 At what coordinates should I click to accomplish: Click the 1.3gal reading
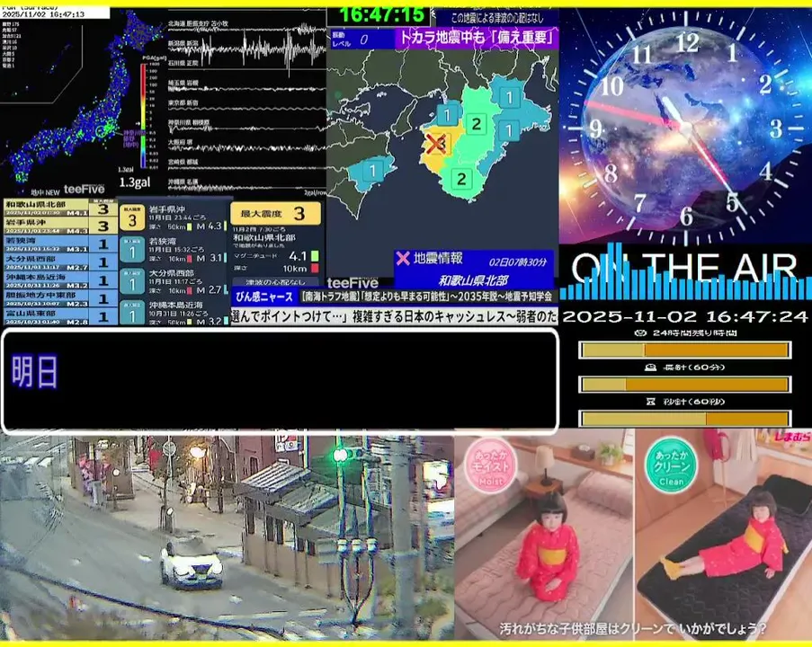(x=134, y=182)
